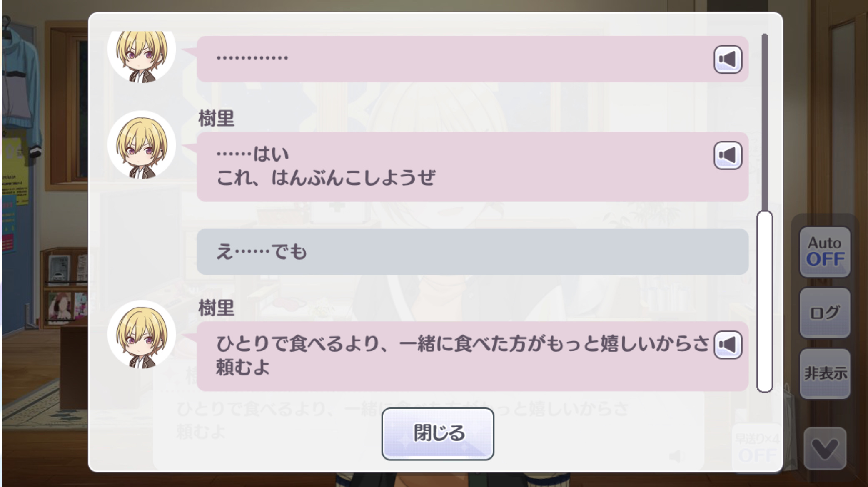
Task: Click Juri's avatar beside はい message
Action: click(142, 145)
